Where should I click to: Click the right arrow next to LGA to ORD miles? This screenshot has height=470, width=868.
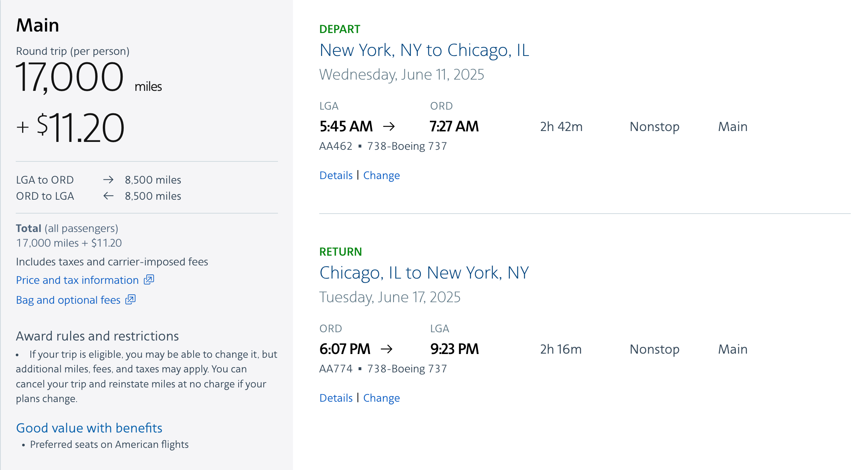click(108, 180)
